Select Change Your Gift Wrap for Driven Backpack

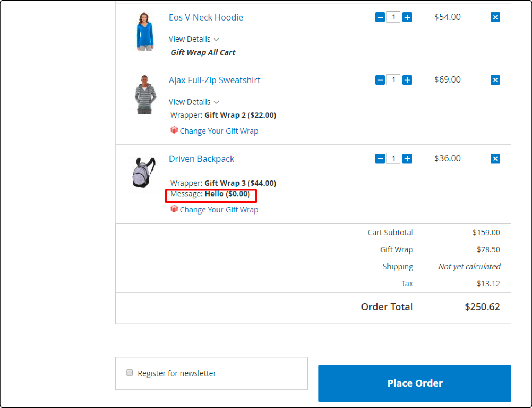(x=218, y=210)
